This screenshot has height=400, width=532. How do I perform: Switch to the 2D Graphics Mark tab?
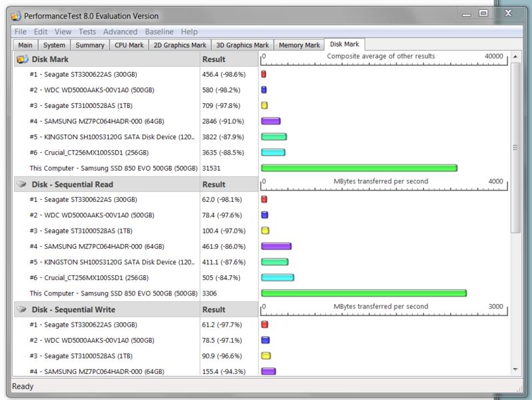pos(180,45)
